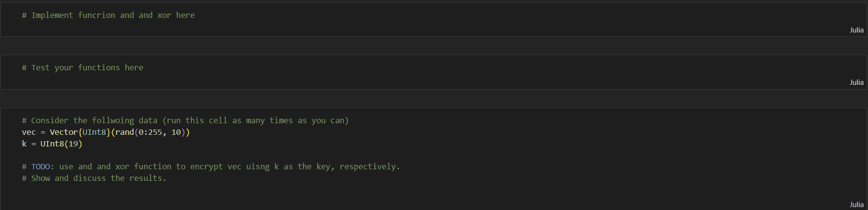Screen dimensions: 868x210
Task: Click the word 'xor' in first cell
Action: 164,15
